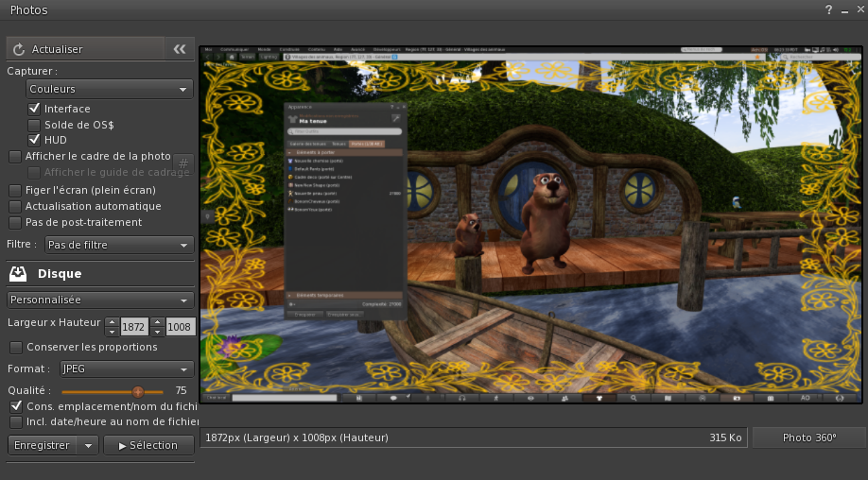This screenshot has width=868, height=480.
Task: Click the Actualiser refresh icon
Action: click(x=19, y=49)
